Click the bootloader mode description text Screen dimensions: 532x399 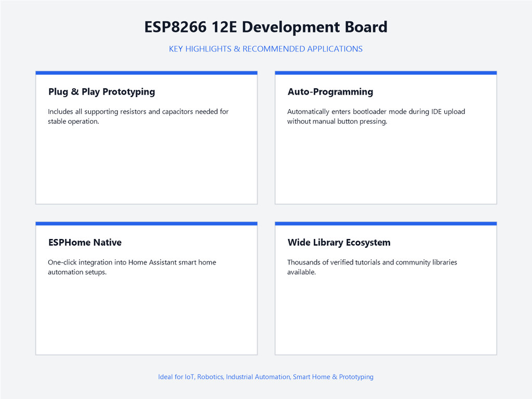click(376, 116)
